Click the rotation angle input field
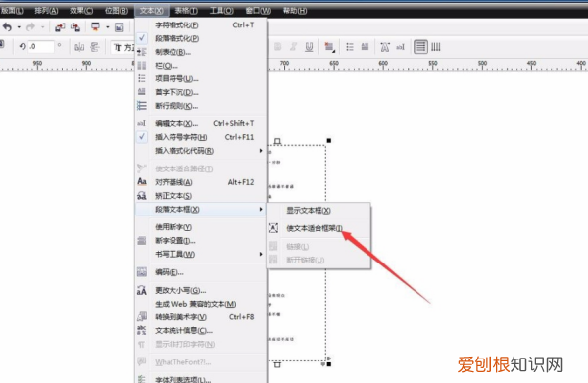Viewport: 588px width, 383px height. (x=40, y=46)
